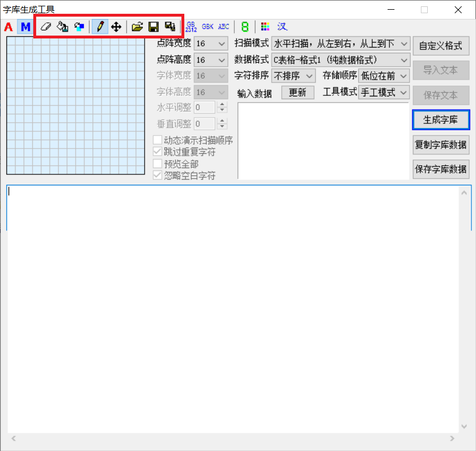Viewport: 476px width, 451px height.
Task: Open file using folder icon
Action: tap(137, 27)
